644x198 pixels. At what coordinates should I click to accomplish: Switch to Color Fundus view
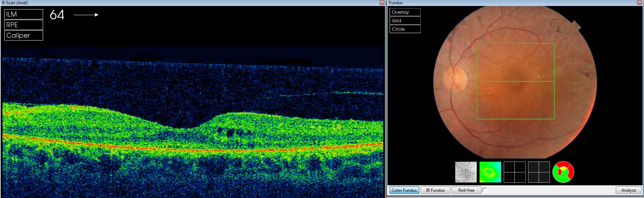point(404,190)
